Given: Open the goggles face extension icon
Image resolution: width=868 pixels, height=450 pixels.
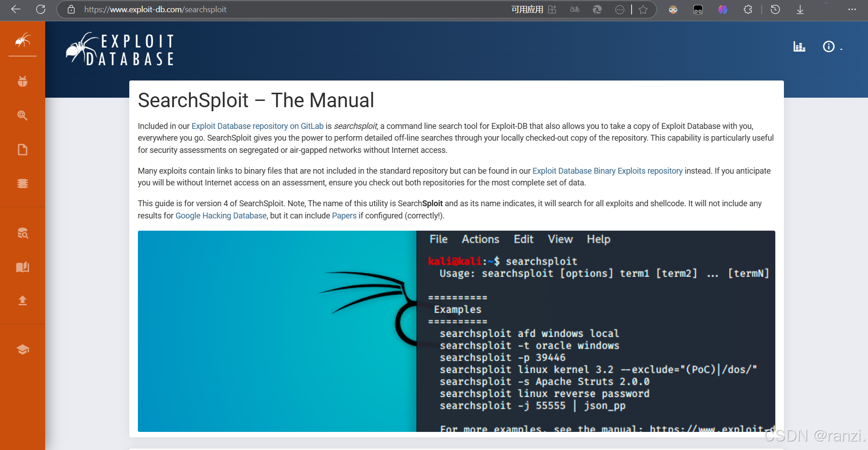Looking at the screenshot, I should pos(673,9).
